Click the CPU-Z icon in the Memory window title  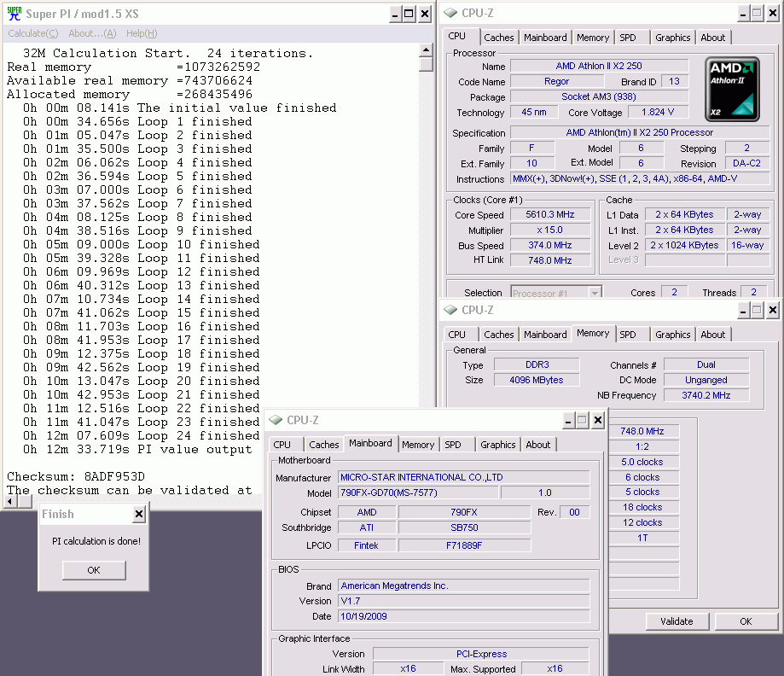tap(450, 310)
